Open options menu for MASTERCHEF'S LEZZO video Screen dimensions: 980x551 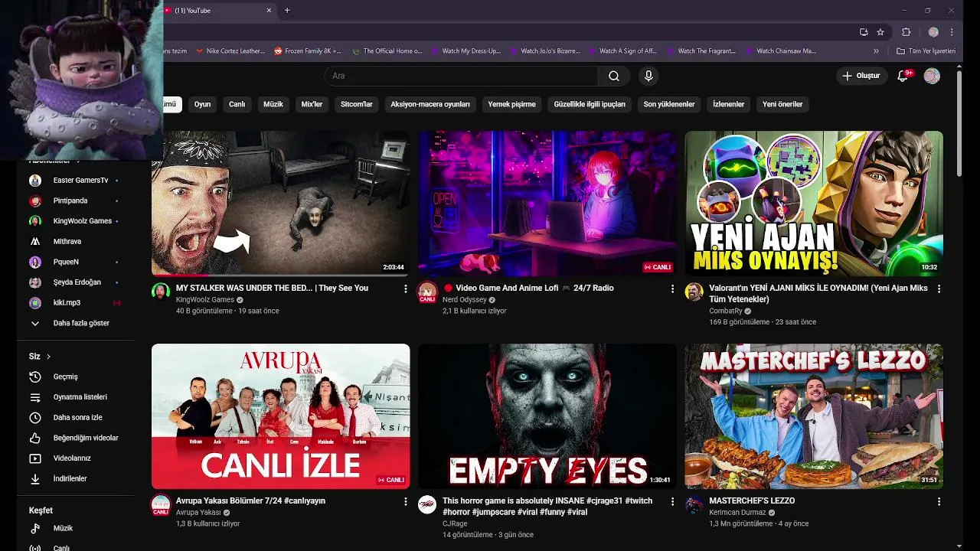point(939,501)
